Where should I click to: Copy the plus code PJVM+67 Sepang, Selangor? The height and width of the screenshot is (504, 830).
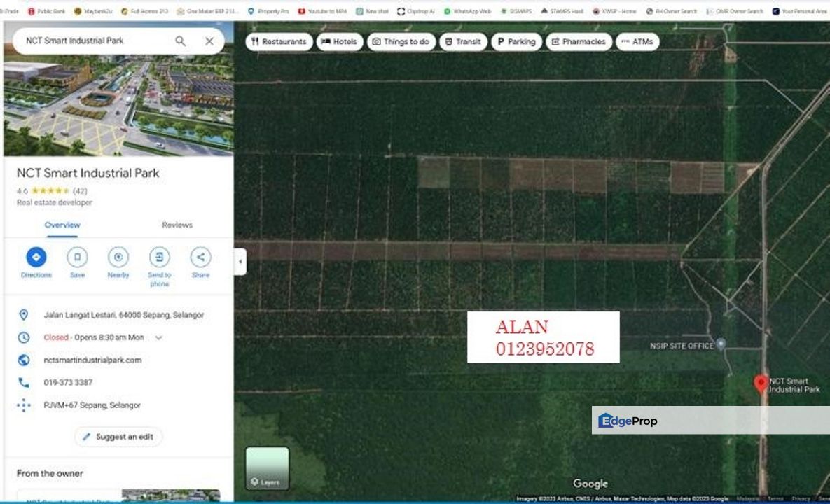[92, 405]
